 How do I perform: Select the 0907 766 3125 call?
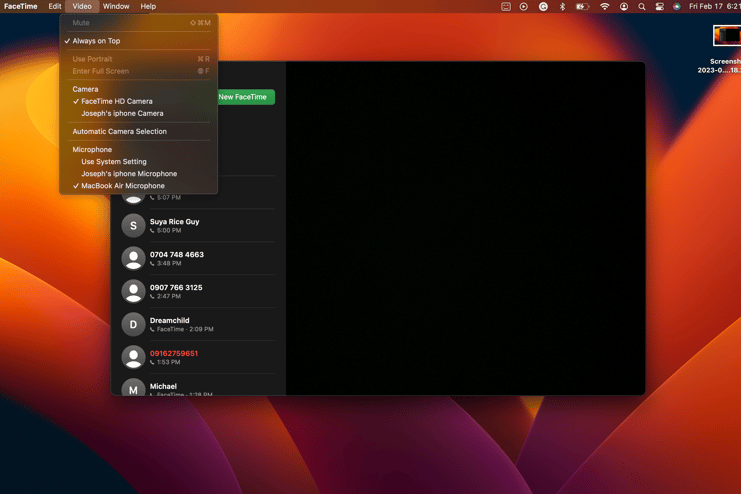[x=198, y=291]
